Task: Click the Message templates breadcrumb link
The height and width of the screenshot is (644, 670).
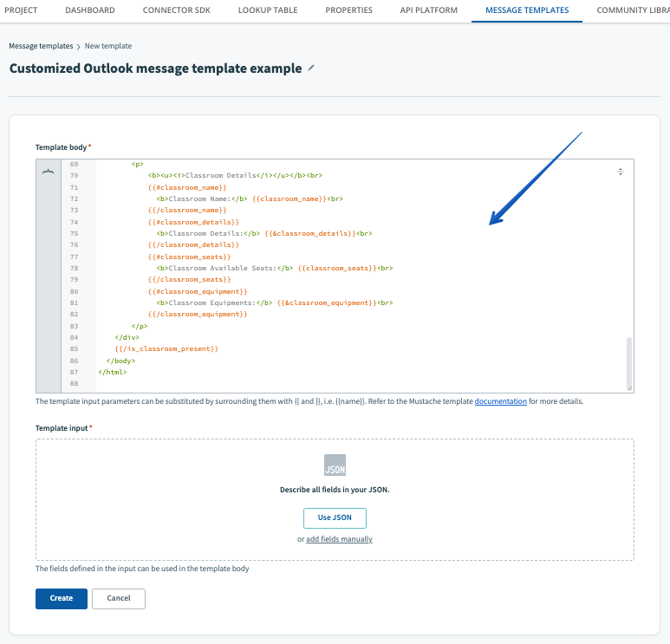Action: click(40, 46)
